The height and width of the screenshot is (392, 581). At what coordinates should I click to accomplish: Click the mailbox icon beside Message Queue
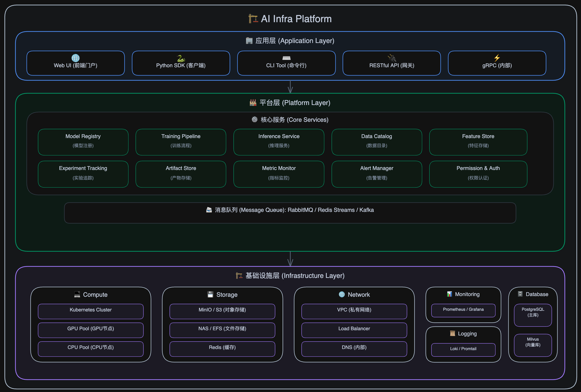pos(209,210)
